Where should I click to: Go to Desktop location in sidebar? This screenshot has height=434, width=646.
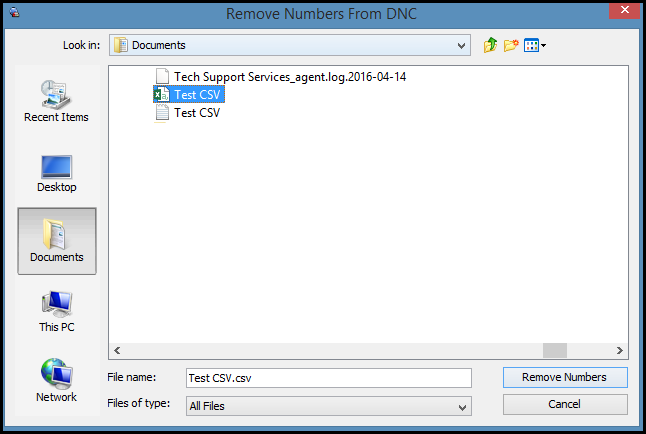[x=56, y=171]
